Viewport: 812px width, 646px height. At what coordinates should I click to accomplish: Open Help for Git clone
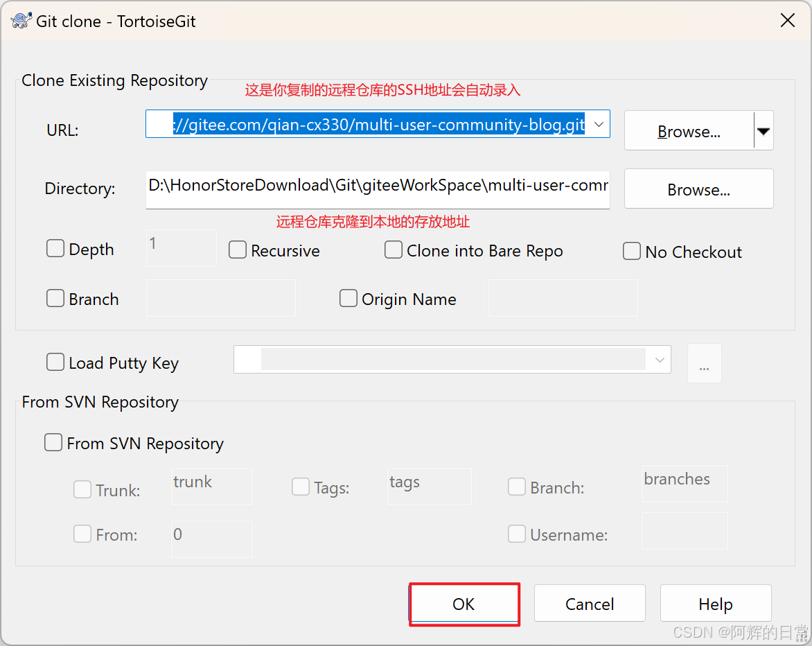tap(716, 604)
